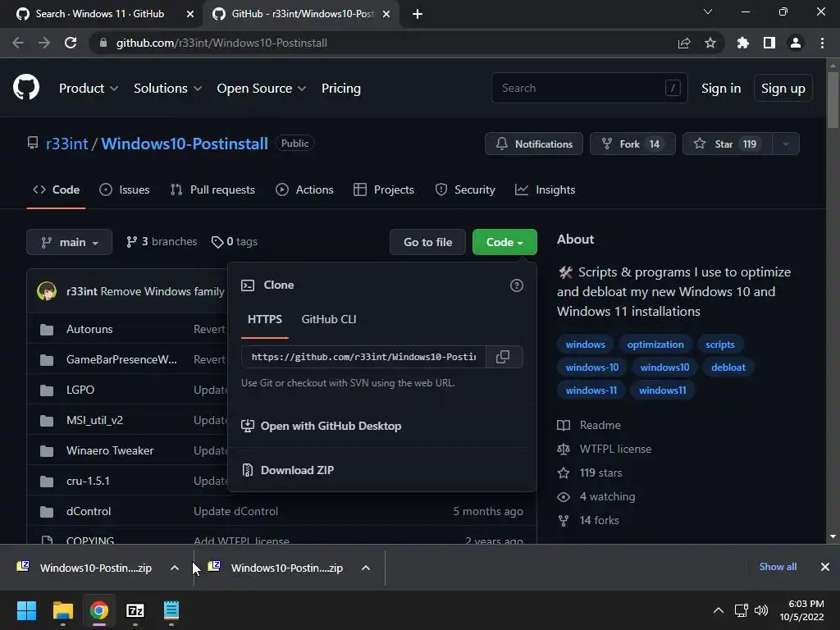
Task: Open the optimization topic tag
Action: coord(655,345)
